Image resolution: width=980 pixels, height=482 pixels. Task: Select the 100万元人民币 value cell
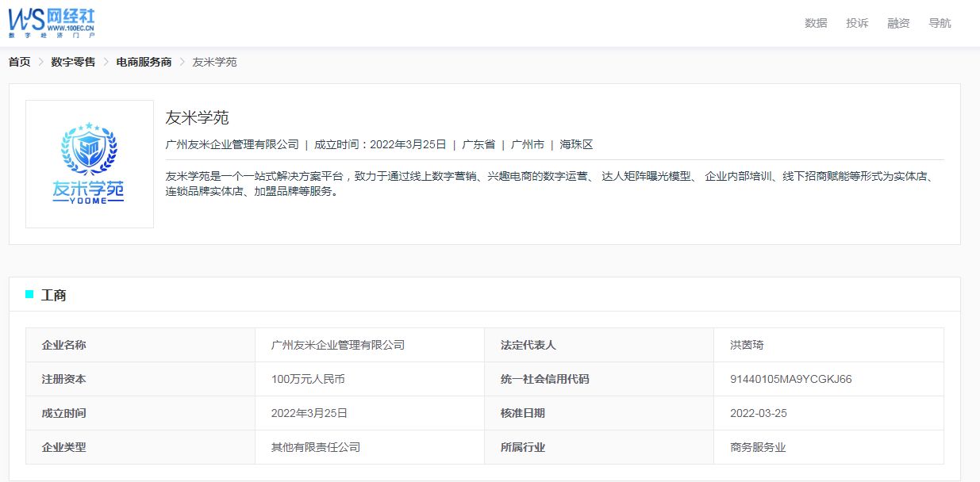(370, 379)
